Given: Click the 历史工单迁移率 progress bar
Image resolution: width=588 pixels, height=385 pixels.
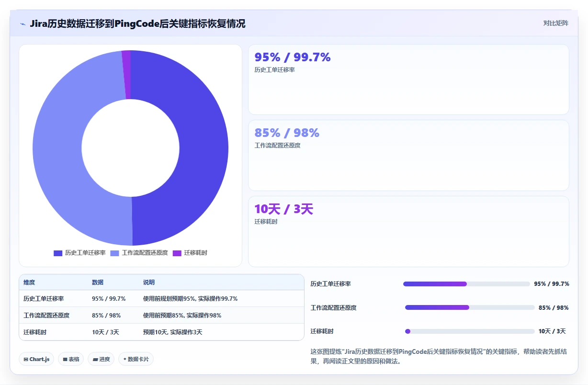Looking at the screenshot, I should coord(466,284).
